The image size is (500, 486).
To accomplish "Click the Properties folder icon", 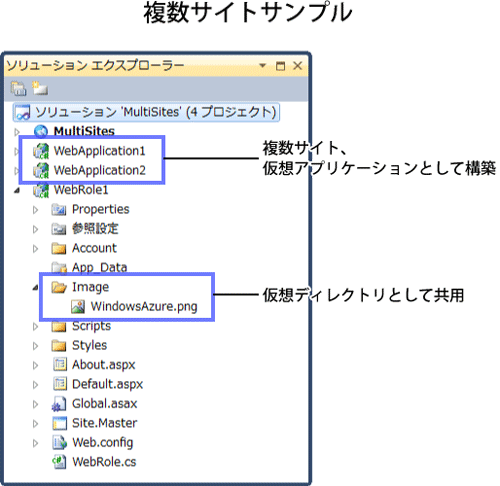I will coord(59,210).
